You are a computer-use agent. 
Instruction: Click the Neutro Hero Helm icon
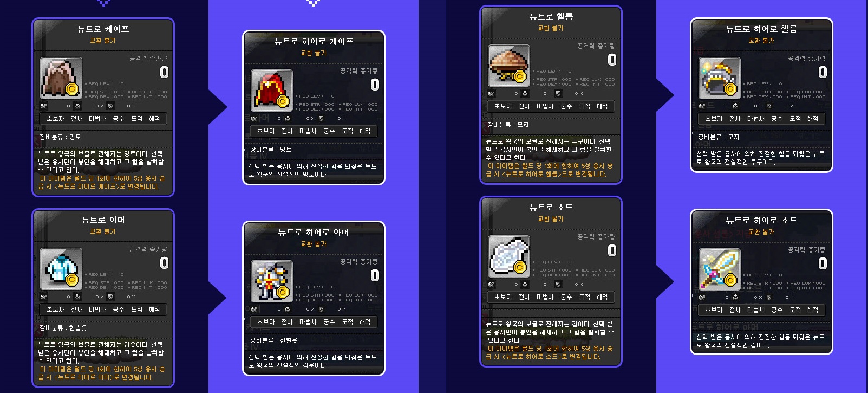click(720, 78)
